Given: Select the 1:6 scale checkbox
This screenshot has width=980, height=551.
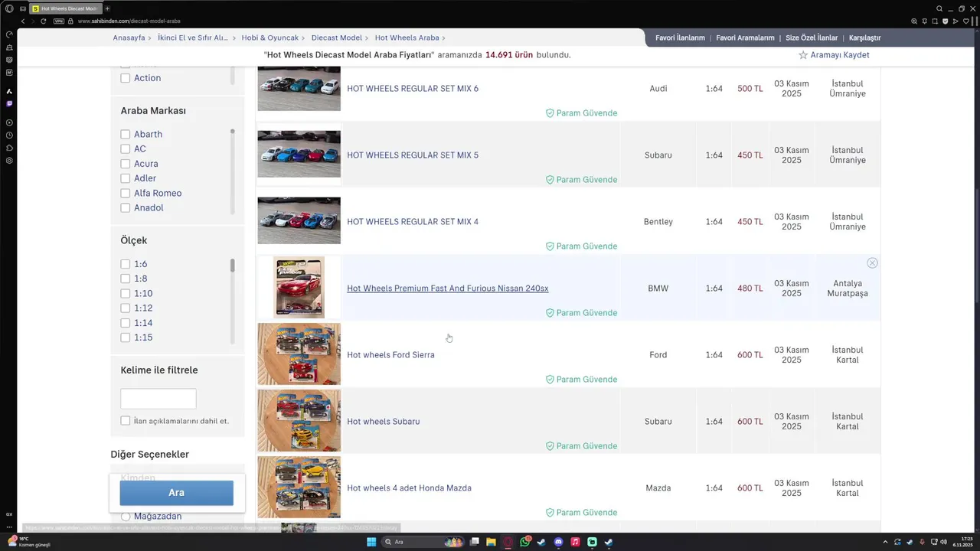Looking at the screenshot, I should coord(126,264).
